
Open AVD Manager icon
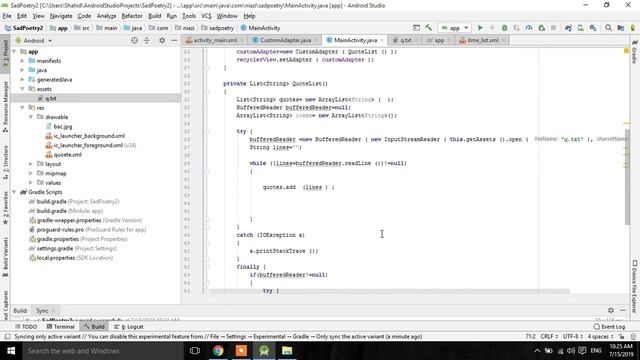[x=580, y=28]
